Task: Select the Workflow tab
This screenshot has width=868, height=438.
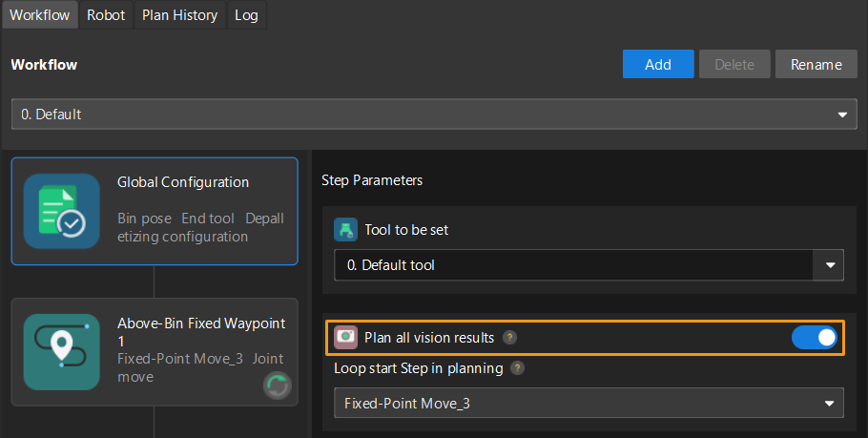Action: coord(39,15)
